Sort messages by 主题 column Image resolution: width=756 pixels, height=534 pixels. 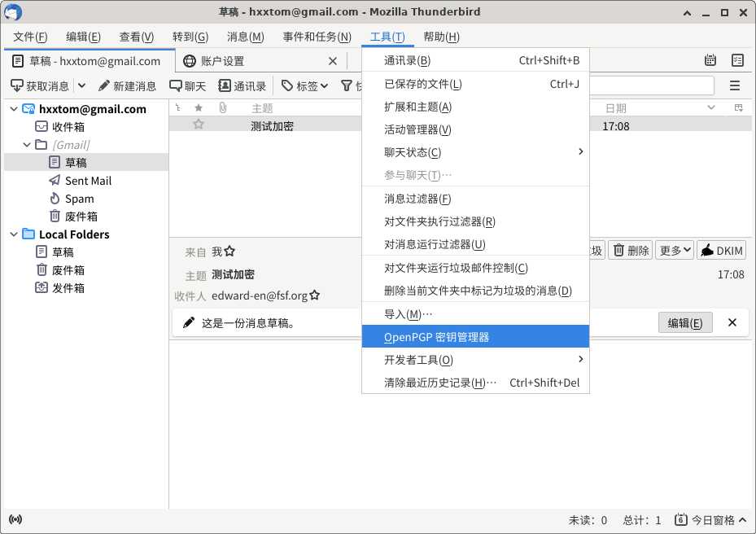[263, 108]
